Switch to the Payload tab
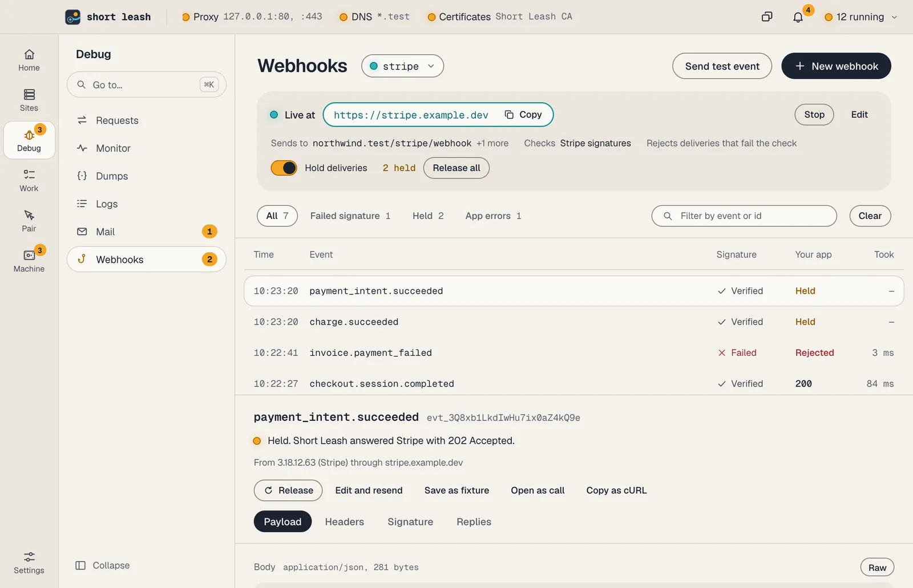 click(282, 522)
